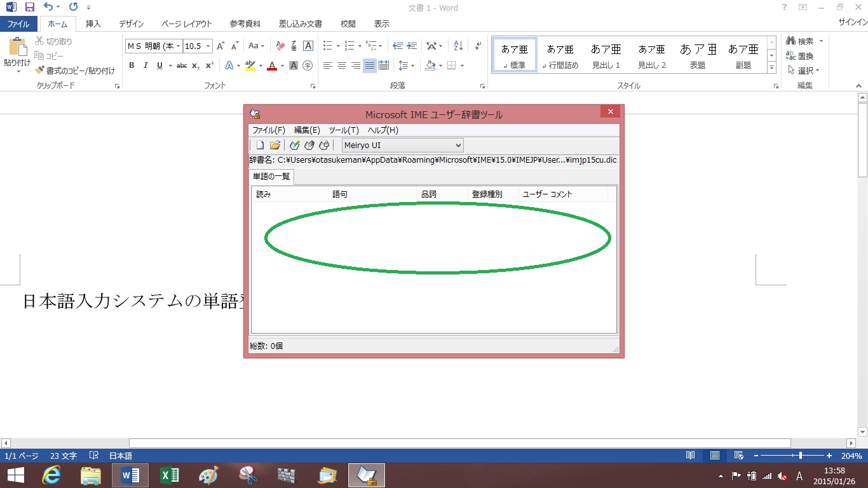The image size is (868, 488).
Task: Click the new dictionary icon in IME tool
Action: 260,146
